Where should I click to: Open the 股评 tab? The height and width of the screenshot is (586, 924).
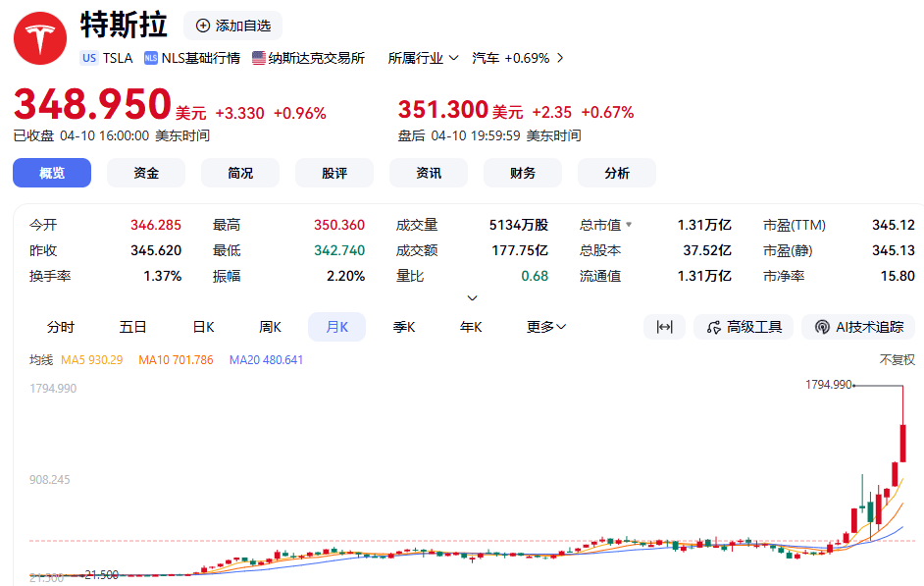point(334,173)
